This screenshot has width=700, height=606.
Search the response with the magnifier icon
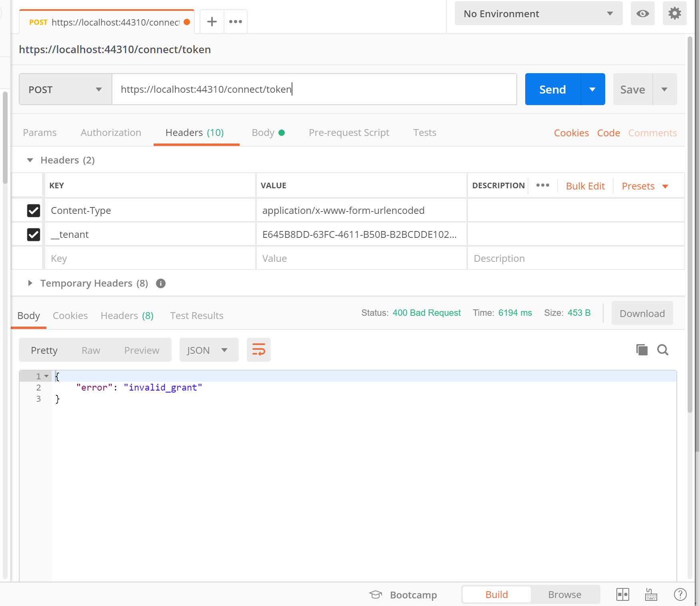pyautogui.click(x=662, y=349)
